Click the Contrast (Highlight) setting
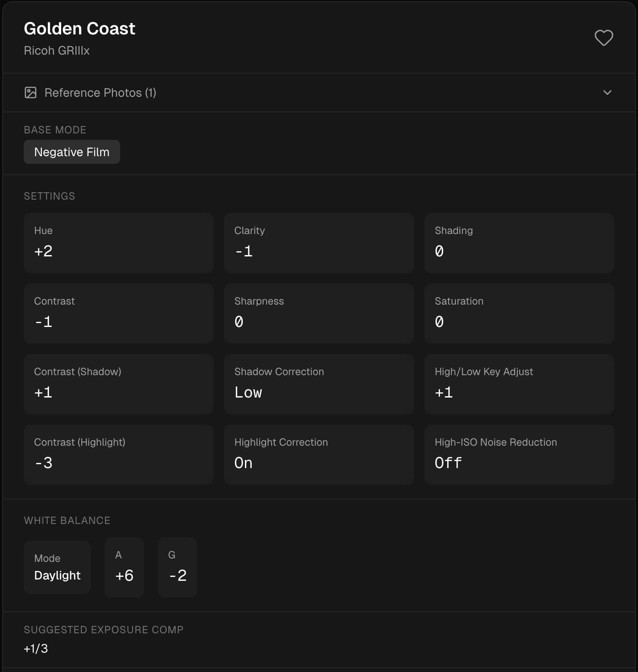Image resolution: width=638 pixels, height=672 pixels. click(118, 454)
